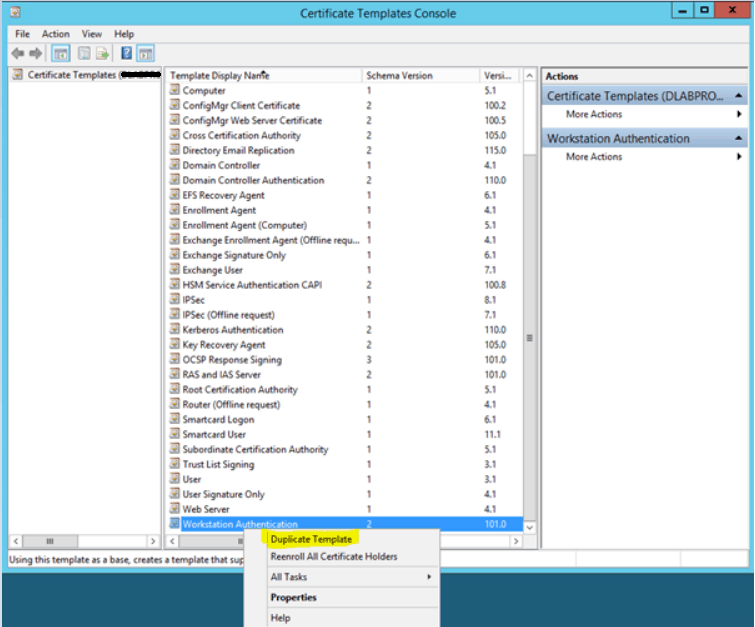The height and width of the screenshot is (627, 755).
Task: Expand More Actions arrow under Workstation Authentication
Action: [739, 157]
